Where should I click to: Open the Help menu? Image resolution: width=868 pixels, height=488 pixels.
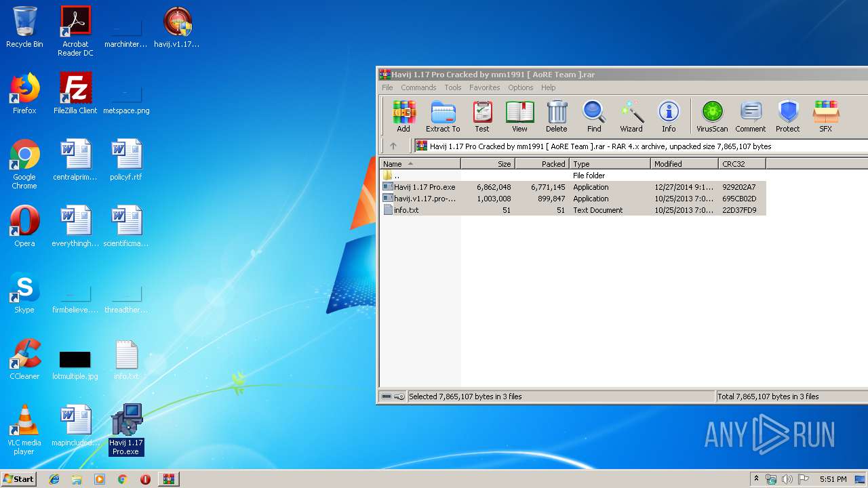point(549,87)
